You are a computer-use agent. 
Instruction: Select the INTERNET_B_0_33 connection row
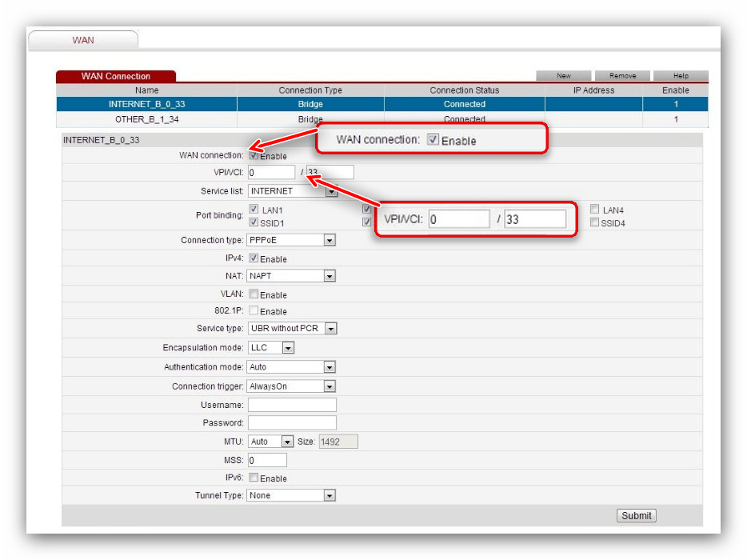382,104
